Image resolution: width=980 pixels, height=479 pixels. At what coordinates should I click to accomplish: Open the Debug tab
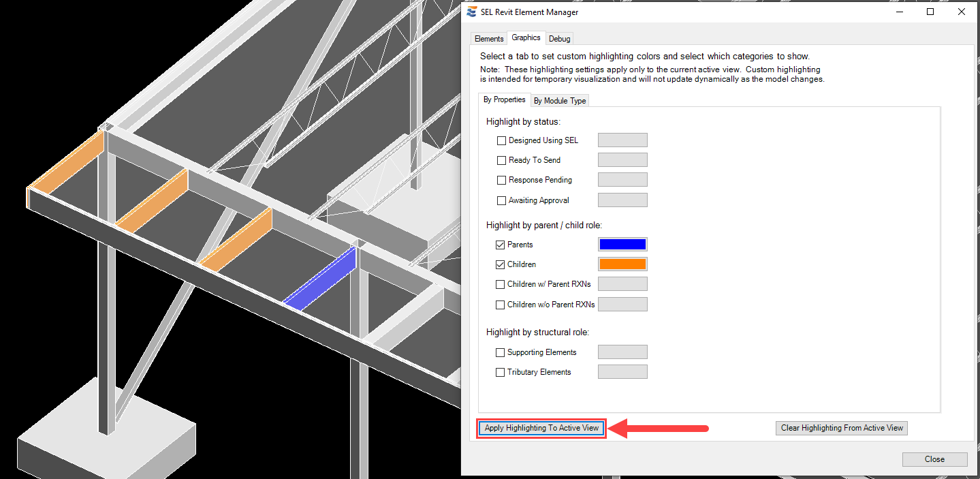[x=560, y=39]
